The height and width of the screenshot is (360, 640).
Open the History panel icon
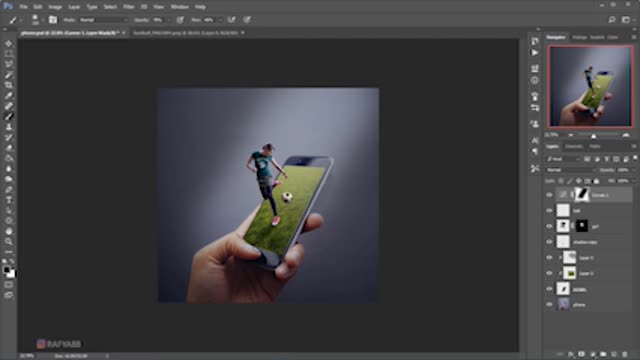(535, 41)
